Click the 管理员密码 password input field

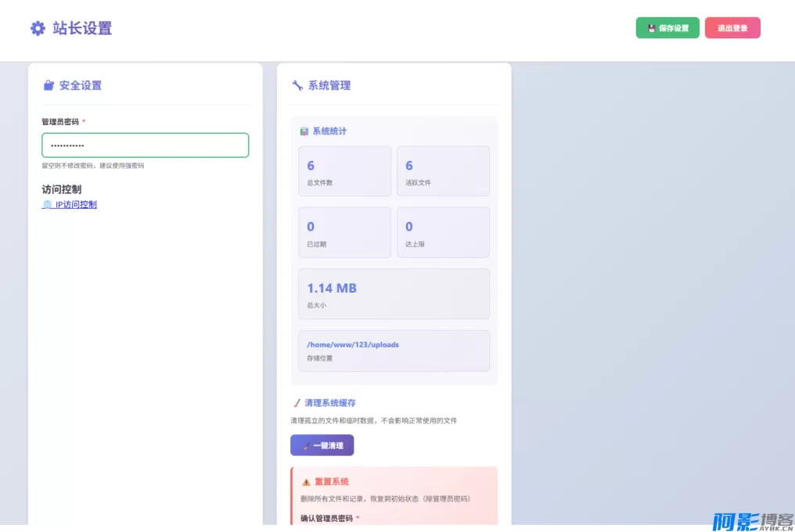pos(145,145)
